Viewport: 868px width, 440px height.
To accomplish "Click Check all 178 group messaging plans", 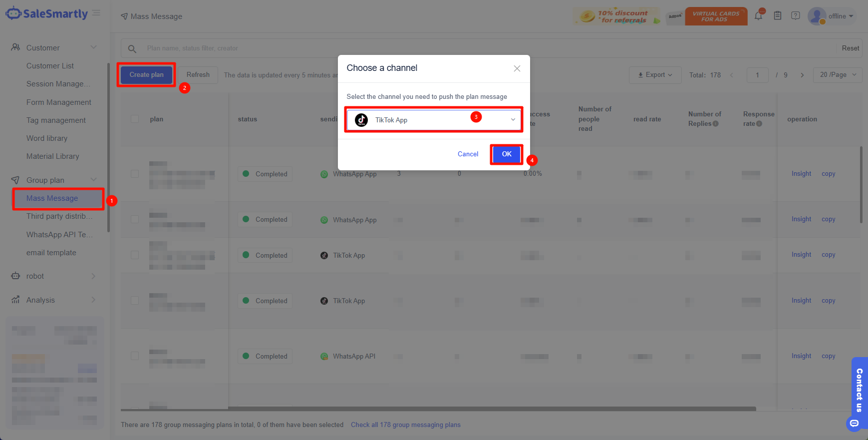I will click(x=406, y=425).
